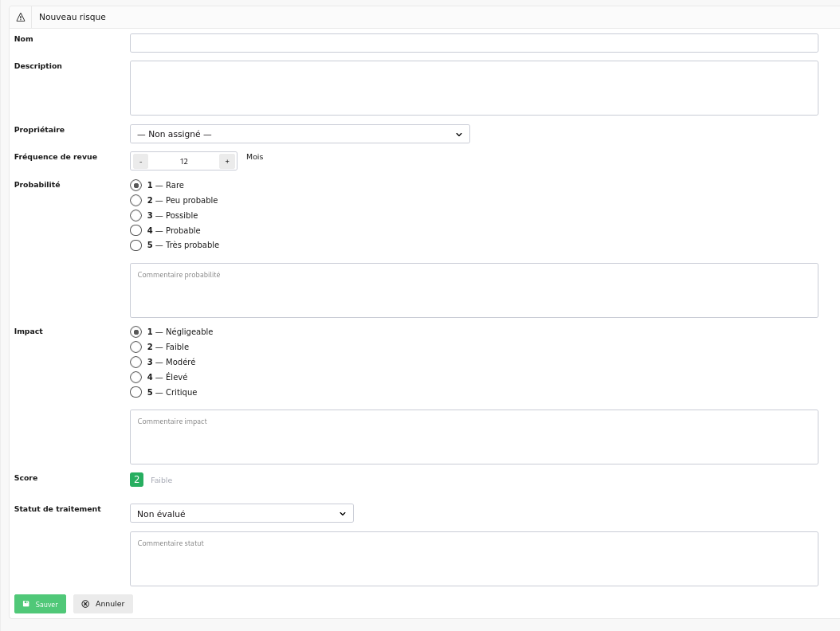Click the Sauver button
Screen dimensions: 840x631
[x=40, y=604]
